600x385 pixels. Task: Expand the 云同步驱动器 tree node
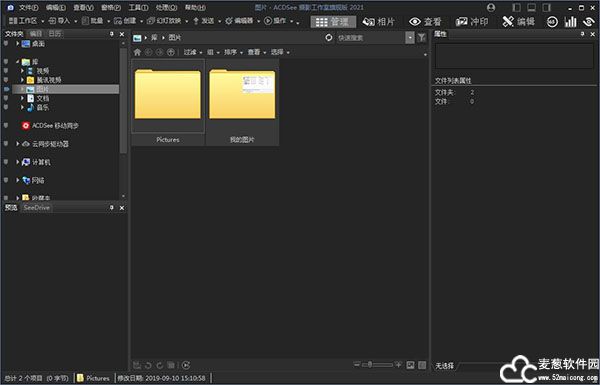pos(17,144)
